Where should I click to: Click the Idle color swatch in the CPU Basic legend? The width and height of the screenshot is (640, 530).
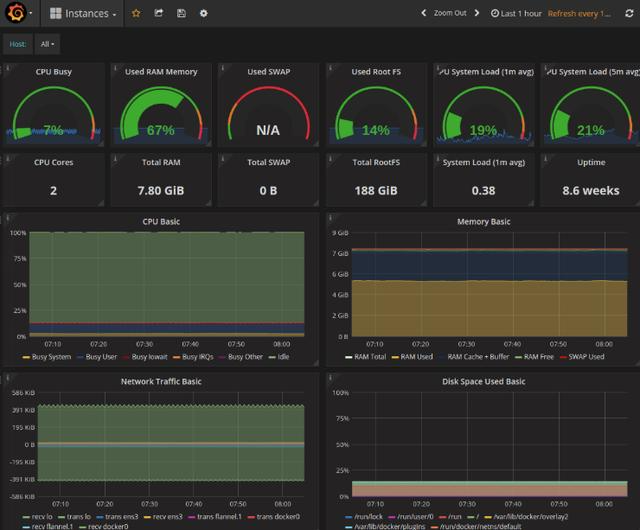[272, 357]
